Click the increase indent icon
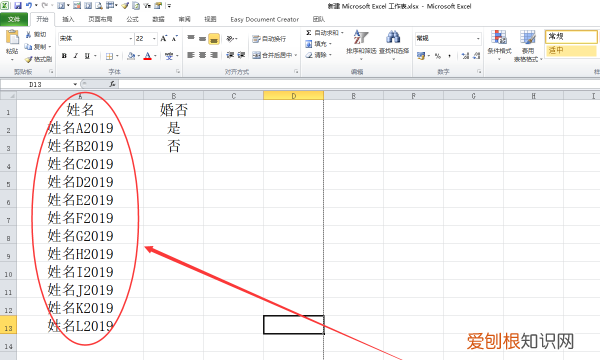 [x=241, y=55]
